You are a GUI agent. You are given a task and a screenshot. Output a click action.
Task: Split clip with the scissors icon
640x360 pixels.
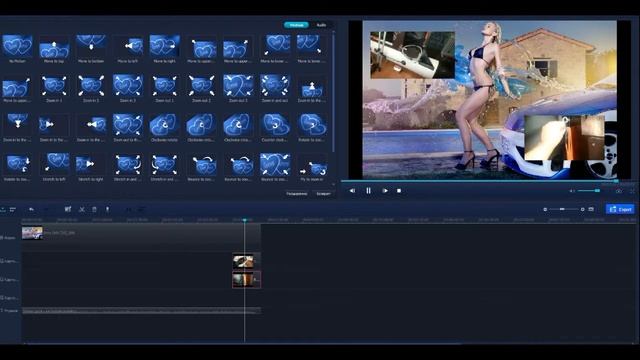82,209
